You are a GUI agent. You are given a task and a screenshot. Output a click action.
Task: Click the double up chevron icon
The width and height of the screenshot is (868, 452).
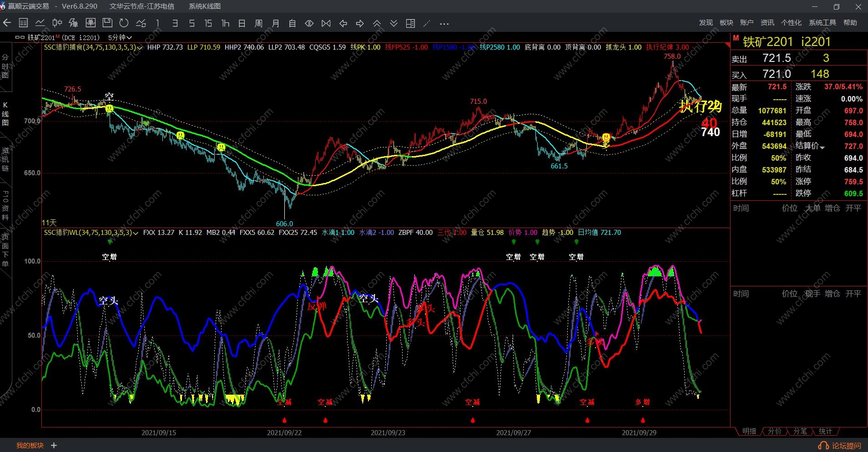point(377,23)
